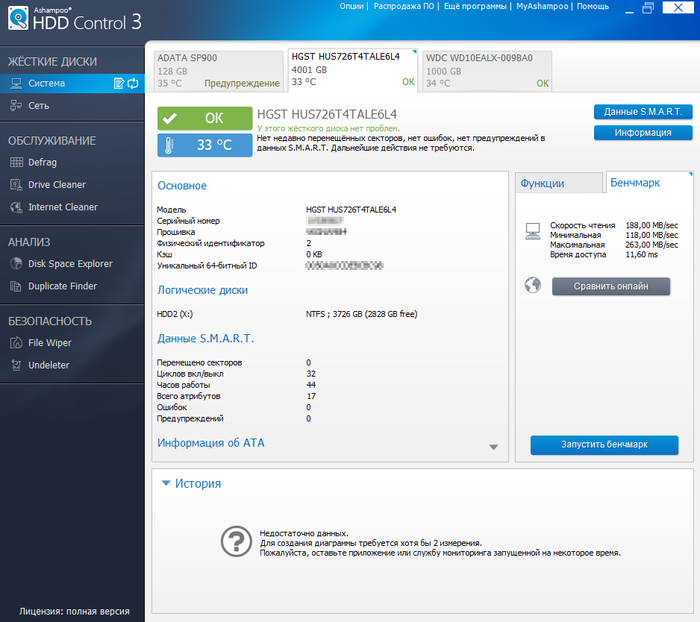Viewport: 700px width, 622px height.
Task: Click the Предупреждение status on ADATA tab
Action: coord(242,83)
